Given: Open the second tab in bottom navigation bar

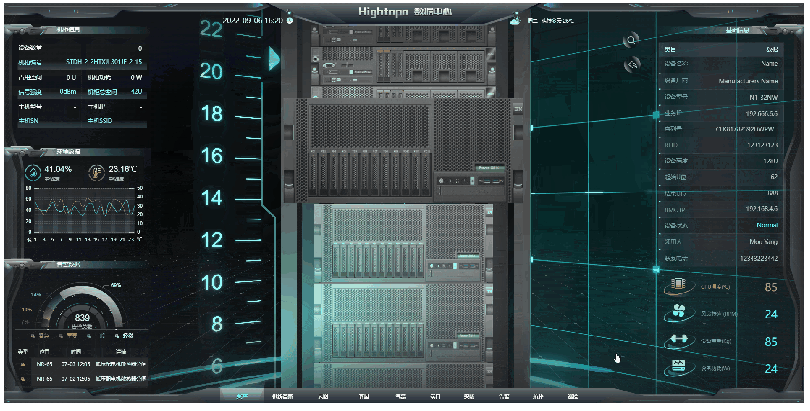Looking at the screenshot, I should (x=282, y=397).
